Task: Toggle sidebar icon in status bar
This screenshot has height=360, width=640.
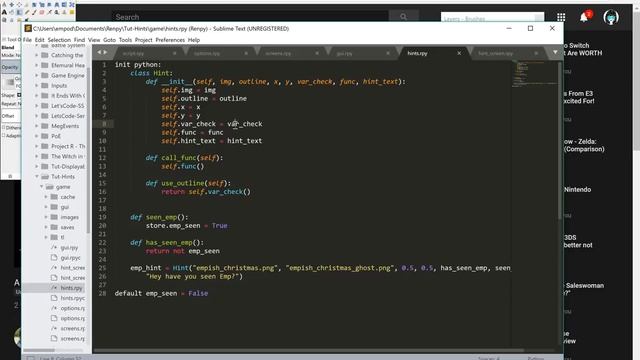Action: pyautogui.click(x=31, y=358)
